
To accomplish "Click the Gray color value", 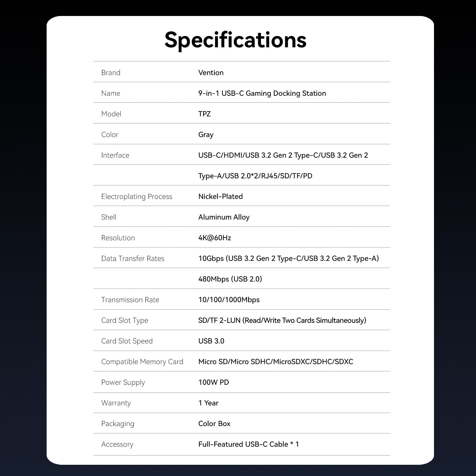I will click(x=206, y=135).
